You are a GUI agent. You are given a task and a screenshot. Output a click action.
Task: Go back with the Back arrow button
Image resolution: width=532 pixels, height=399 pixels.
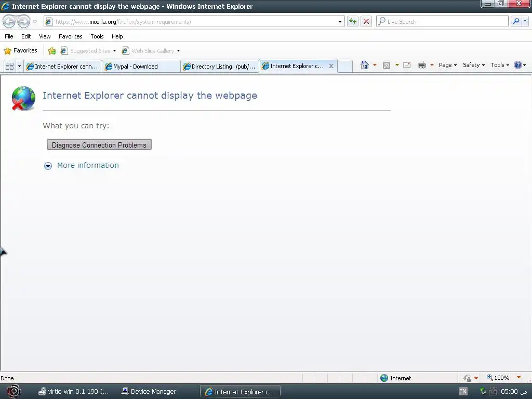[x=9, y=22]
